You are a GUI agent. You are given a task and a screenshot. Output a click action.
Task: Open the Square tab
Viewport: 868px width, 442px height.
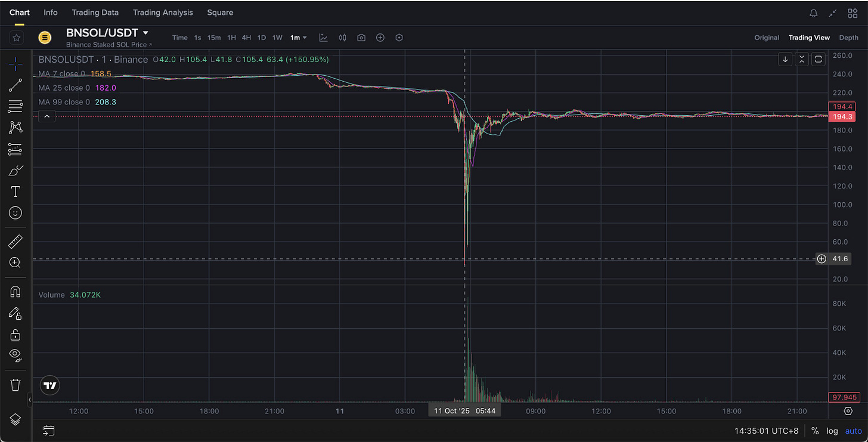coord(220,13)
